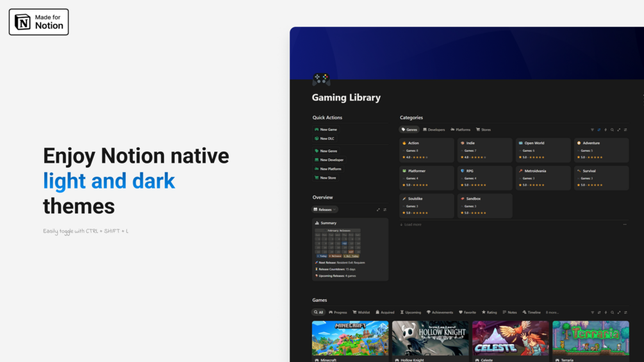Open search in the Games database

click(x=612, y=313)
